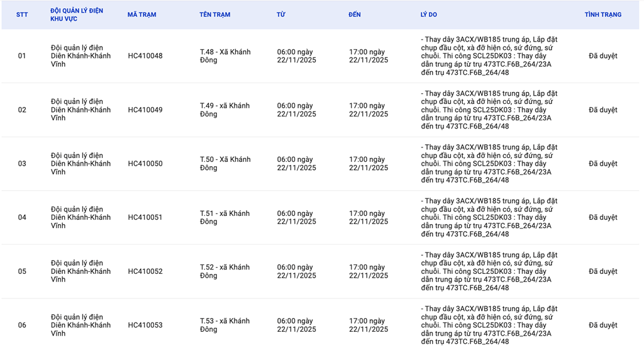Select the reason description for station HC410052

pyautogui.click(x=489, y=271)
